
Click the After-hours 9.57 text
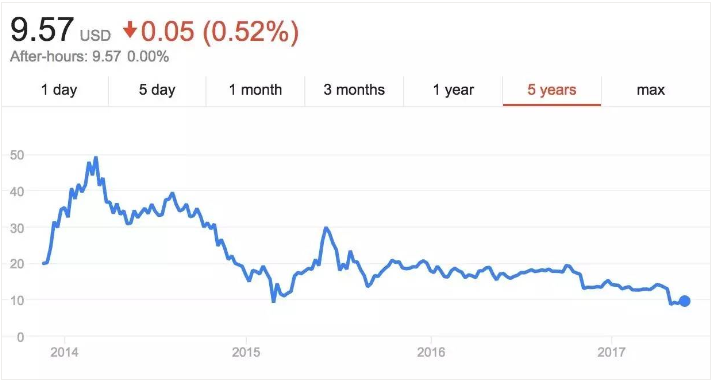(65, 57)
